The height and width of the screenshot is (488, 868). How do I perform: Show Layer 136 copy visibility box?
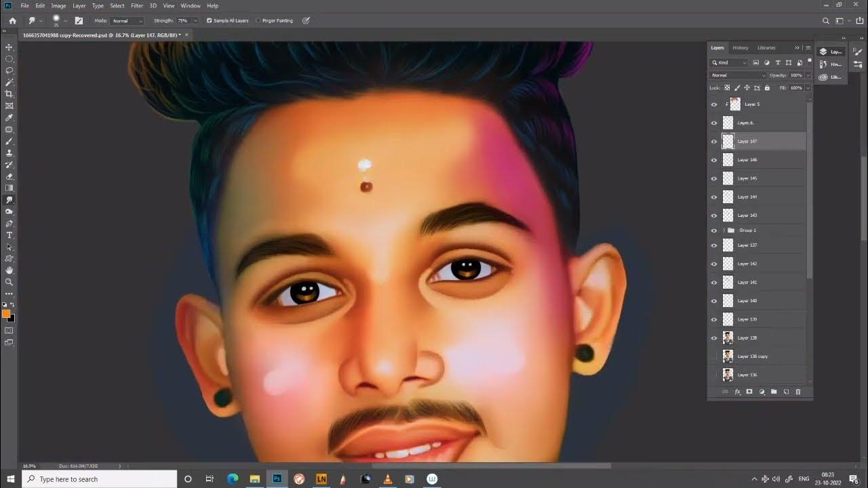(714, 357)
